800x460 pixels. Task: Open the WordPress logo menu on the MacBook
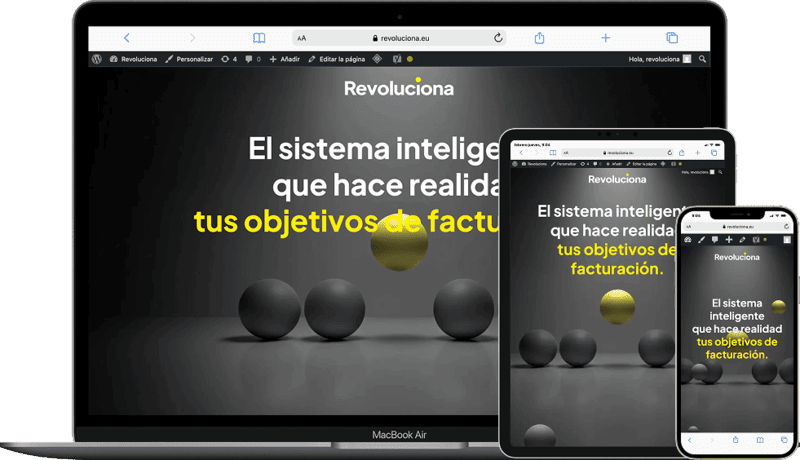click(x=97, y=59)
